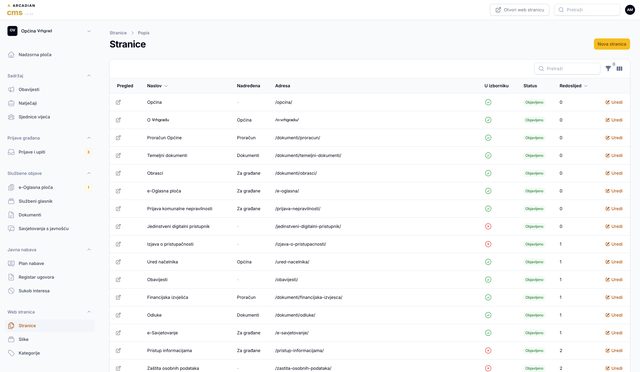Click the title Zaštita osobnih podataka
Image resolution: width=640 pixels, height=372 pixels.
click(173, 368)
